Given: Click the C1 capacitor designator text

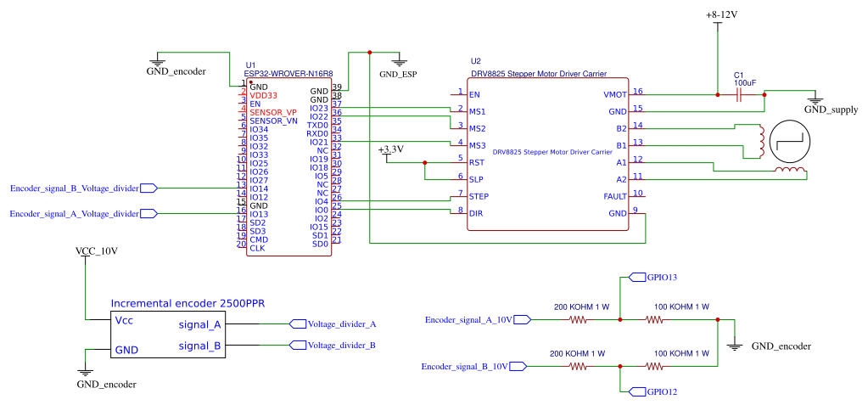Looking at the screenshot, I should [x=738, y=75].
